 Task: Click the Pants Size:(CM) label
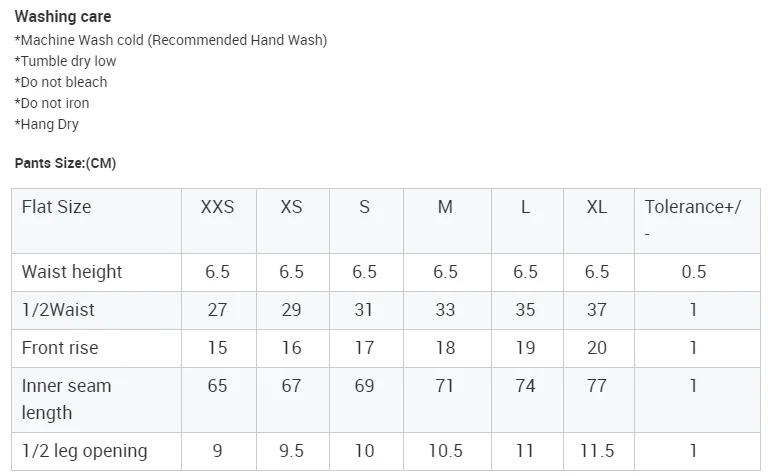pyautogui.click(x=65, y=163)
